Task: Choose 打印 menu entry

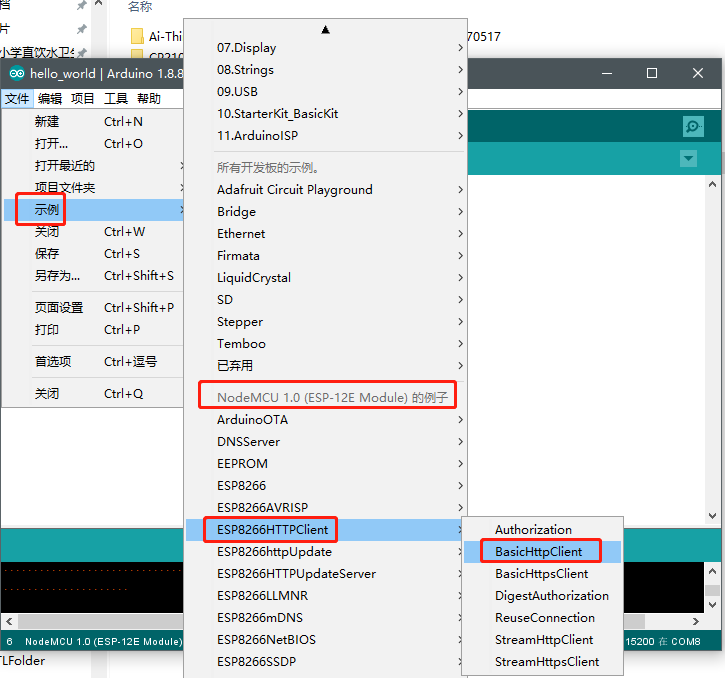Action: coord(93,330)
